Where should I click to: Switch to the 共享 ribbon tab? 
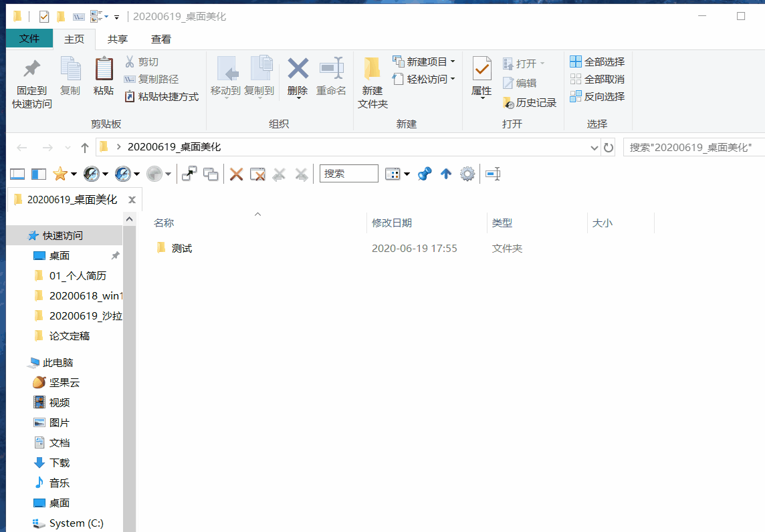click(x=117, y=39)
